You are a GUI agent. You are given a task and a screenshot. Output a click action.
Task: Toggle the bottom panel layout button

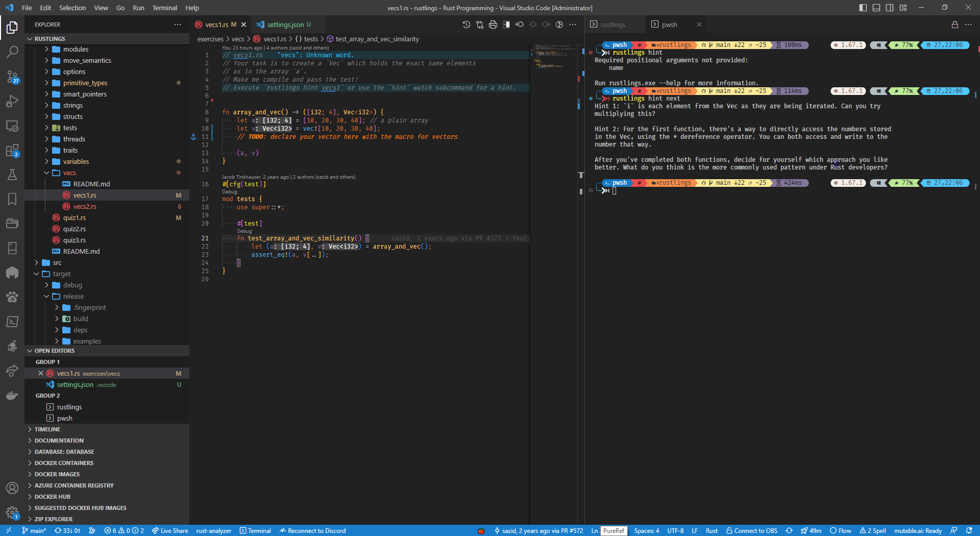[x=876, y=8]
